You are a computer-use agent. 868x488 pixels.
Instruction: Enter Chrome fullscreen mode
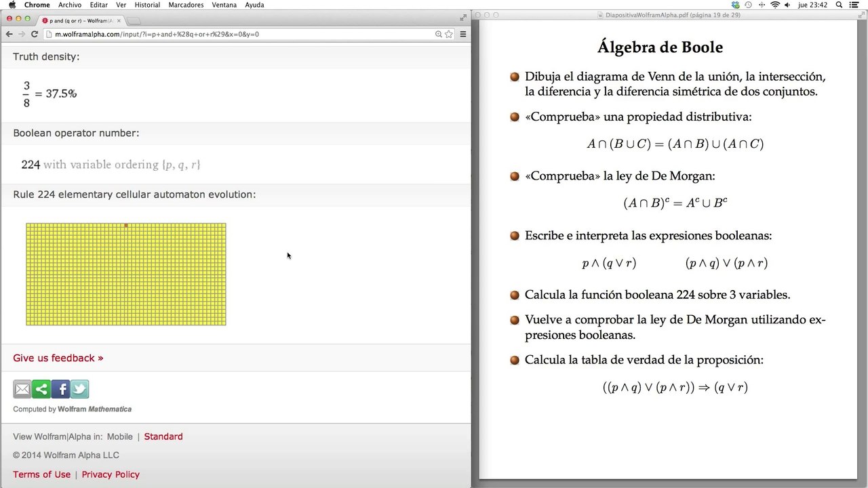pyautogui.click(x=464, y=17)
